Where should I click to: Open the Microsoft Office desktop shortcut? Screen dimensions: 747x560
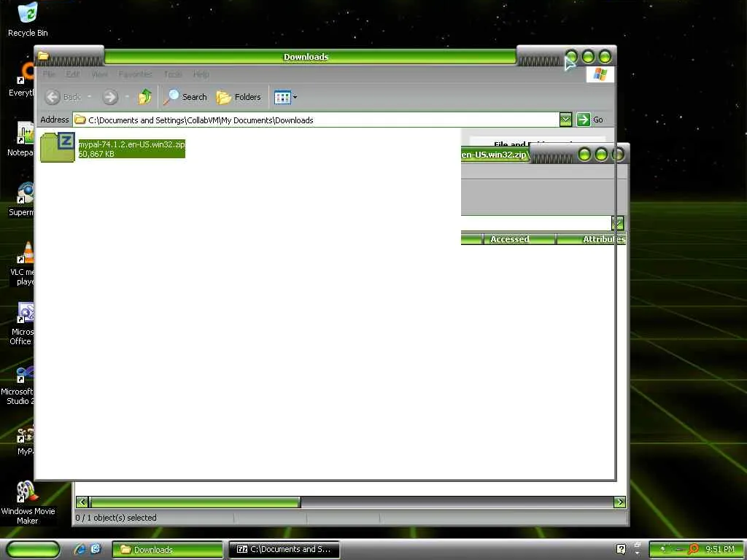click(21, 323)
